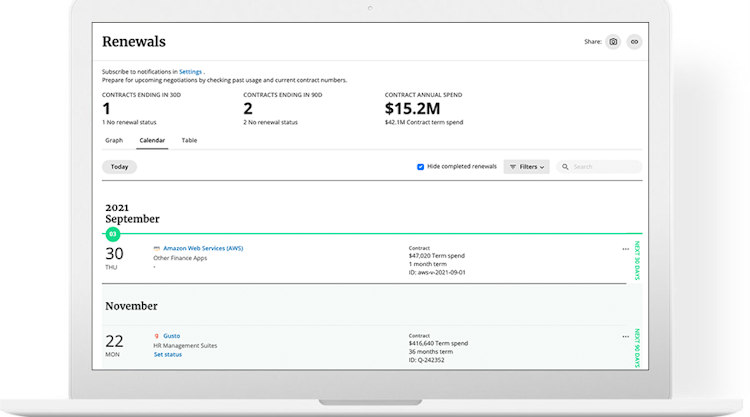Viewport: 750px width, 417px height.
Task: Click the Gusto contract ID Q-242352
Action: 426,360
